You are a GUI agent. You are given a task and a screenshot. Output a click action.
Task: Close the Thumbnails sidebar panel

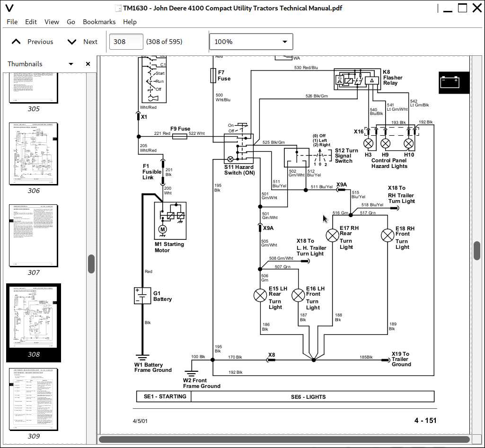coord(88,64)
